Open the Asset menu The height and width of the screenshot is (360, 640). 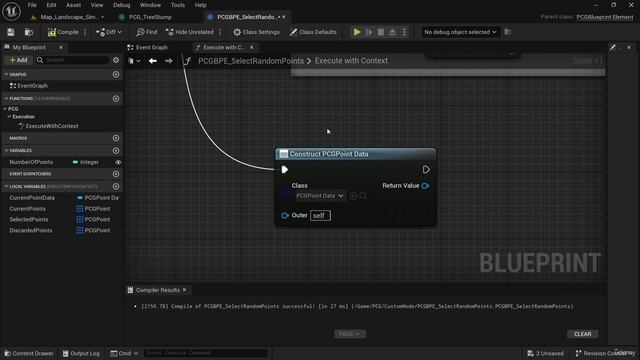(x=73, y=5)
